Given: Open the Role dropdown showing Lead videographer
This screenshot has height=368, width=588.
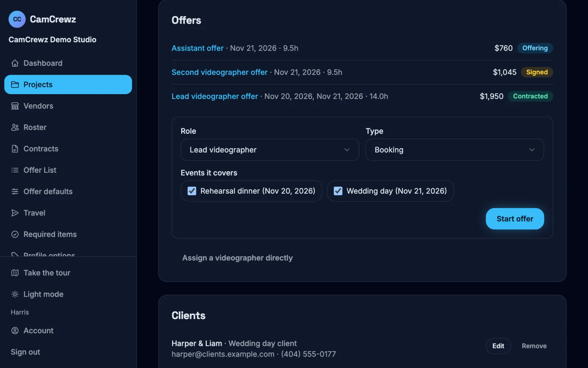Looking at the screenshot, I should [x=270, y=150].
